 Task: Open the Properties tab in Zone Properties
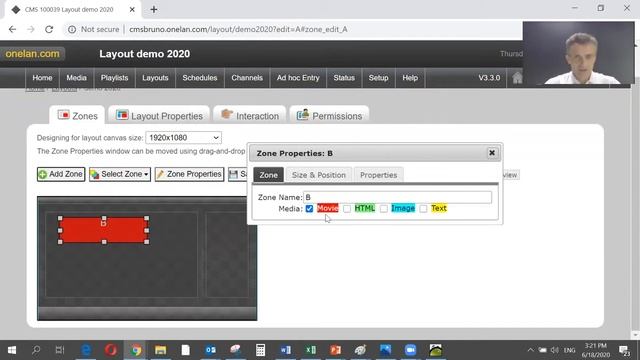coord(378,175)
